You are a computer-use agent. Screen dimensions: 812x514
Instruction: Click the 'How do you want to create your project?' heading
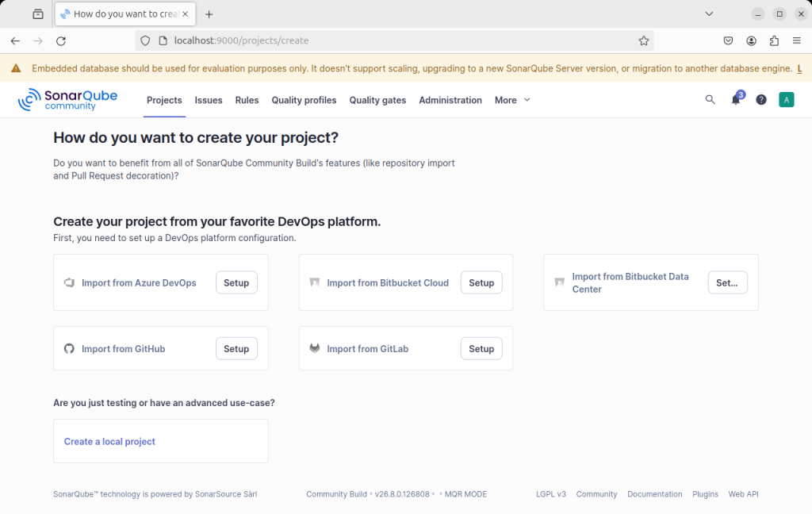pyautogui.click(x=196, y=138)
